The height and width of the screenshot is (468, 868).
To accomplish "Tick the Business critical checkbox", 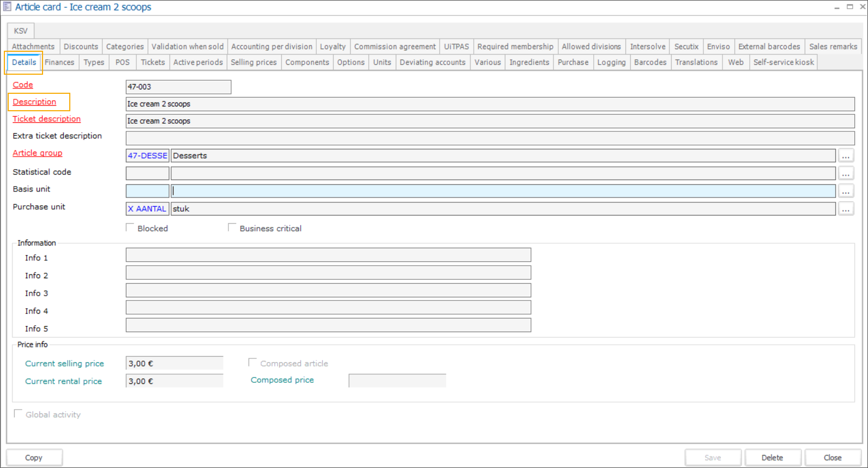I will click(232, 228).
